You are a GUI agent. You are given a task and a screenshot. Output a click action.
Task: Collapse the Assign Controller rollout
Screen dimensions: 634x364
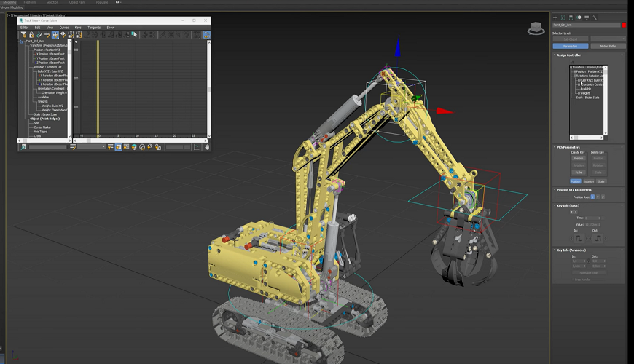[568, 55]
